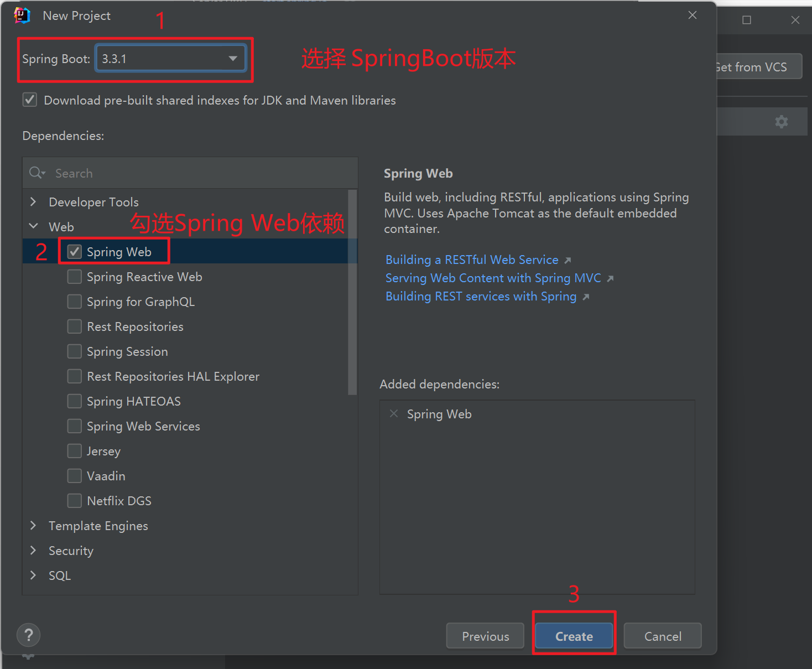Select the Spring Web row label
The height and width of the screenshot is (669, 812).
pos(119,252)
